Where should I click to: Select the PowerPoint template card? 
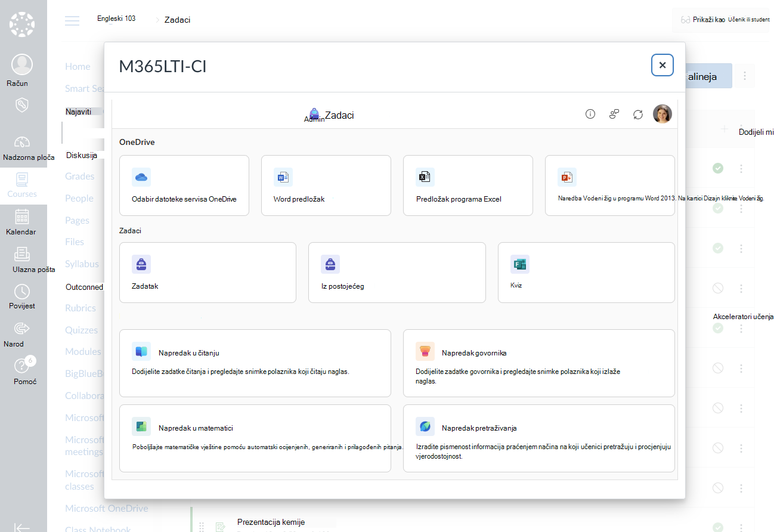click(610, 185)
